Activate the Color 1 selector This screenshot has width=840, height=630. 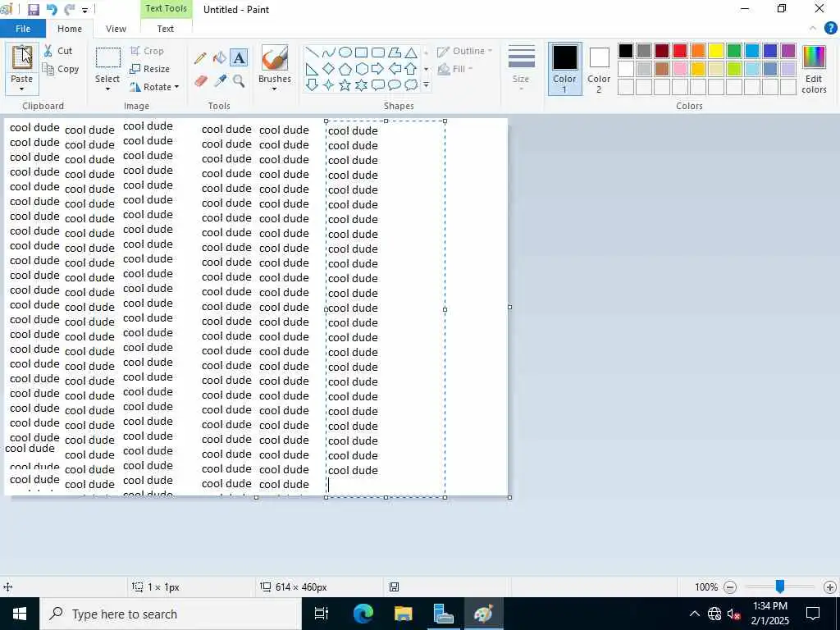564,69
